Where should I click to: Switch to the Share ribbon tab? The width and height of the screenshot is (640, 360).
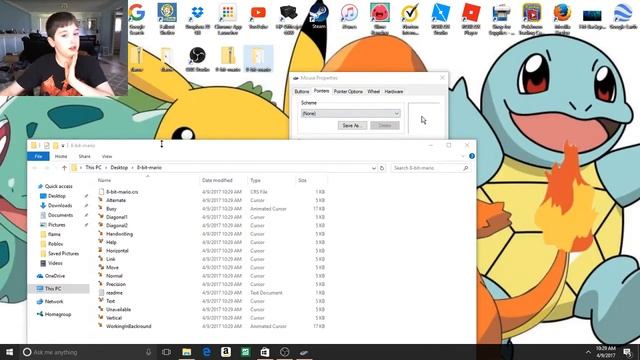pyautogui.click(x=84, y=156)
